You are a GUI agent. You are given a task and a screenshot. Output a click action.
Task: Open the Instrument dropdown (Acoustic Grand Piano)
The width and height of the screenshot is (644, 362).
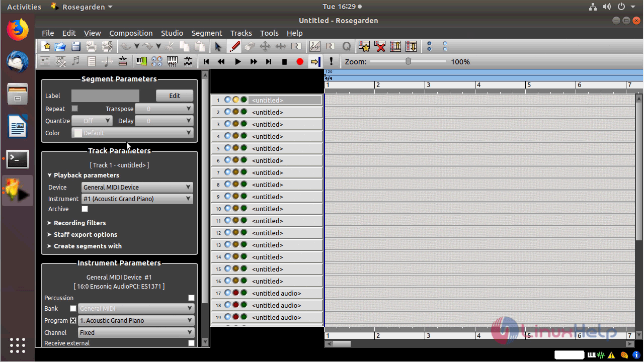[x=137, y=199]
